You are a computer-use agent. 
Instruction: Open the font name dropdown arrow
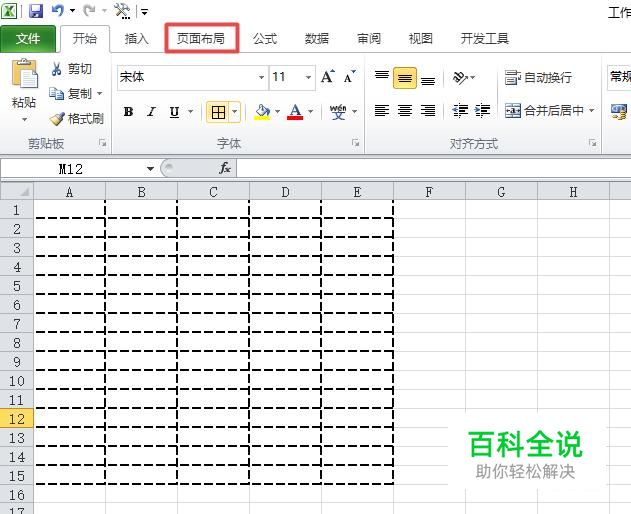tap(261, 77)
